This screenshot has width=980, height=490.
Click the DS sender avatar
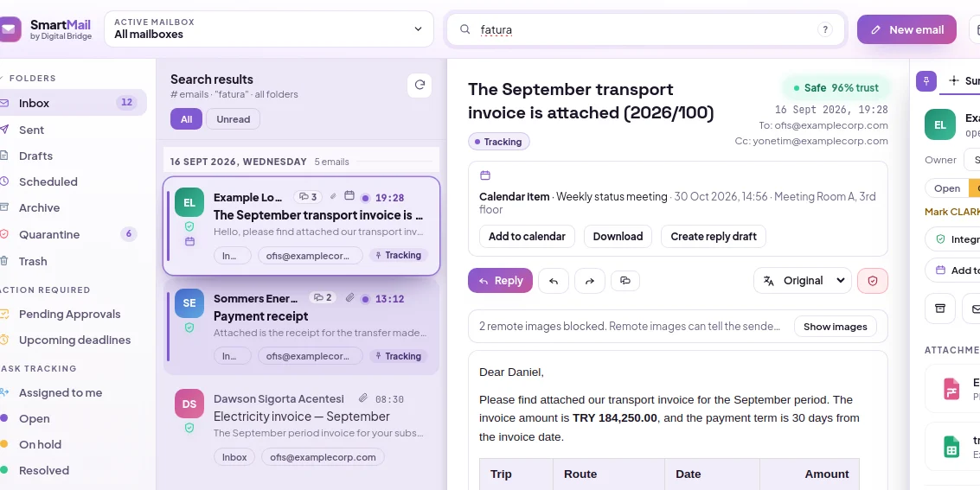click(189, 404)
